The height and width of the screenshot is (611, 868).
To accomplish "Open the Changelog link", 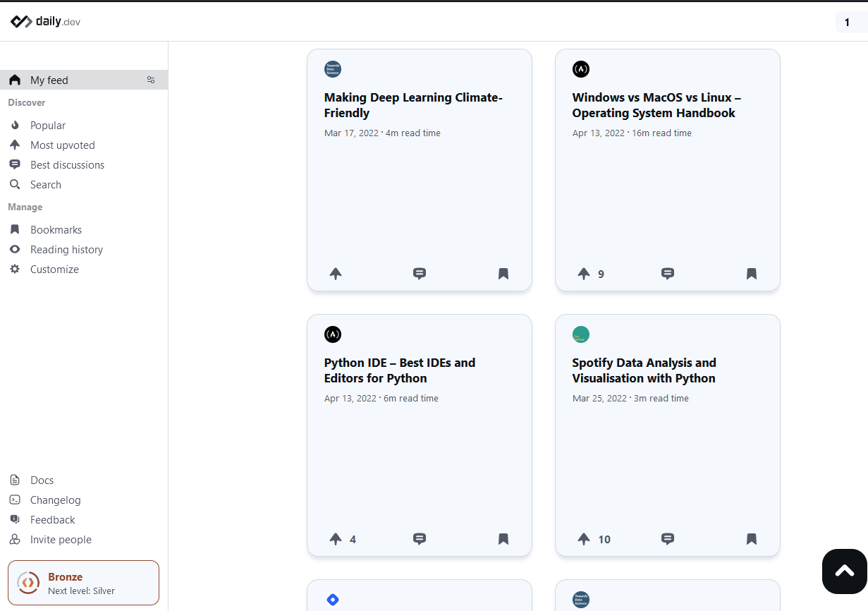I will point(55,500).
